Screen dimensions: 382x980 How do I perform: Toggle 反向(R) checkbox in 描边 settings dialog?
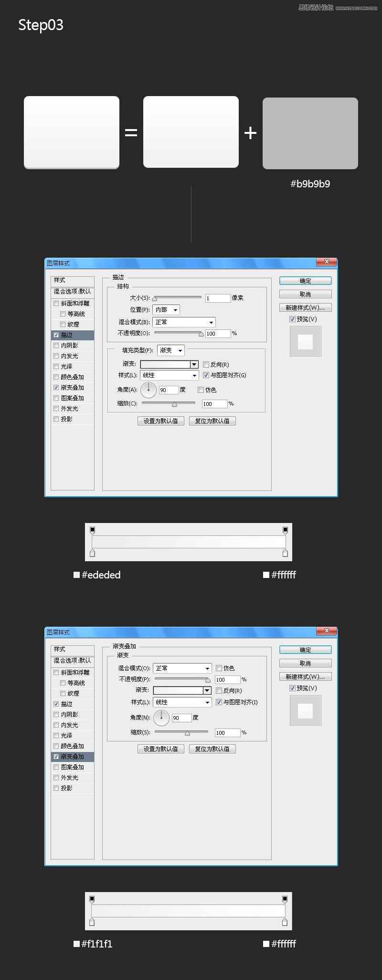click(206, 364)
